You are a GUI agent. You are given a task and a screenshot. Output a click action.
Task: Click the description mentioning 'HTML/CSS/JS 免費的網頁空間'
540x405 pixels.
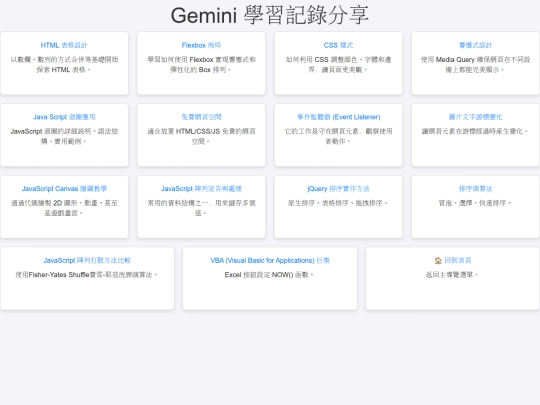[x=201, y=136]
